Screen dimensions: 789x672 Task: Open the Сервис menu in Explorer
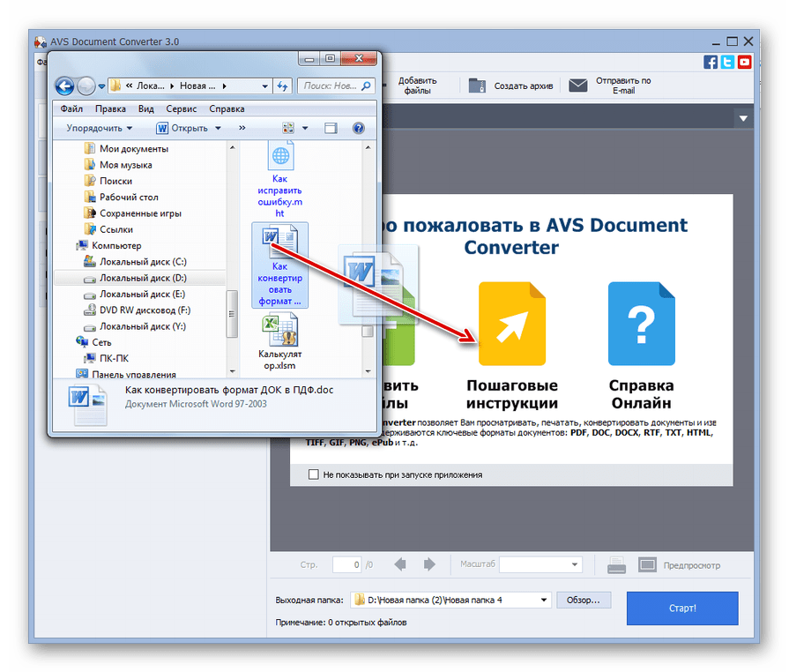[181, 109]
